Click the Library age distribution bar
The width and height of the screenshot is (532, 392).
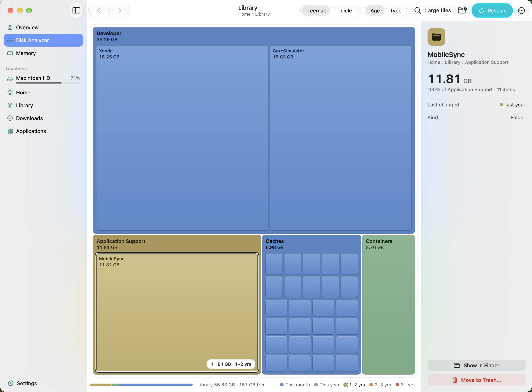141,385
